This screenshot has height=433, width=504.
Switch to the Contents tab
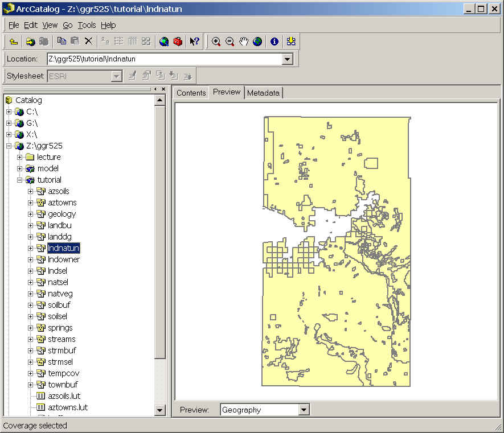click(x=191, y=93)
